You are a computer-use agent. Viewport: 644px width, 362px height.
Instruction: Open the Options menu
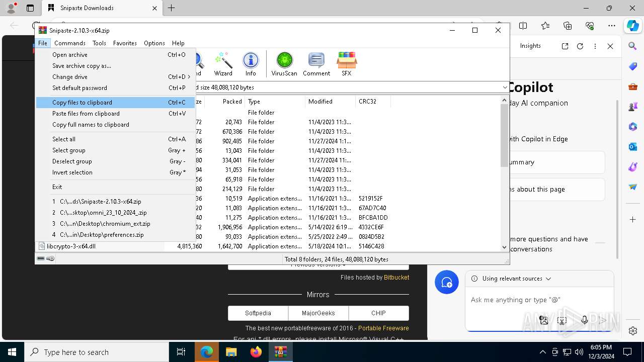point(154,43)
